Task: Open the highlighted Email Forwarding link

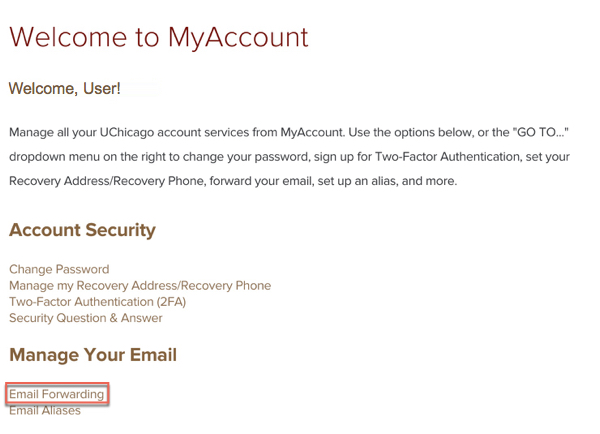Action: pyautogui.click(x=57, y=394)
